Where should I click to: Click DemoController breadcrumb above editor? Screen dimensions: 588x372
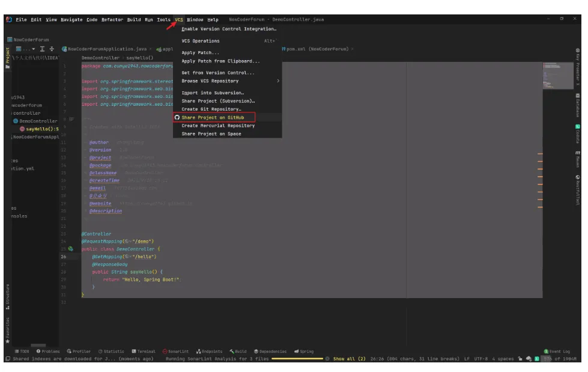pyautogui.click(x=100, y=58)
